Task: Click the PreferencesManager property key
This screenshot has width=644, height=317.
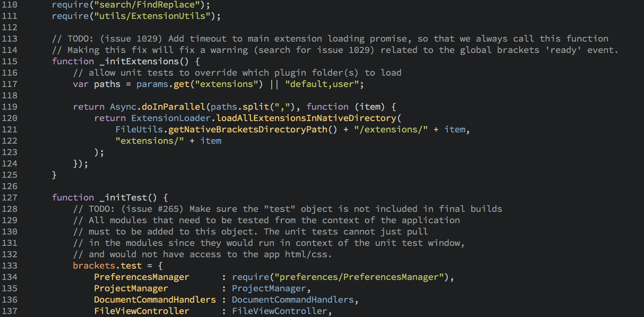Action: [x=141, y=277]
